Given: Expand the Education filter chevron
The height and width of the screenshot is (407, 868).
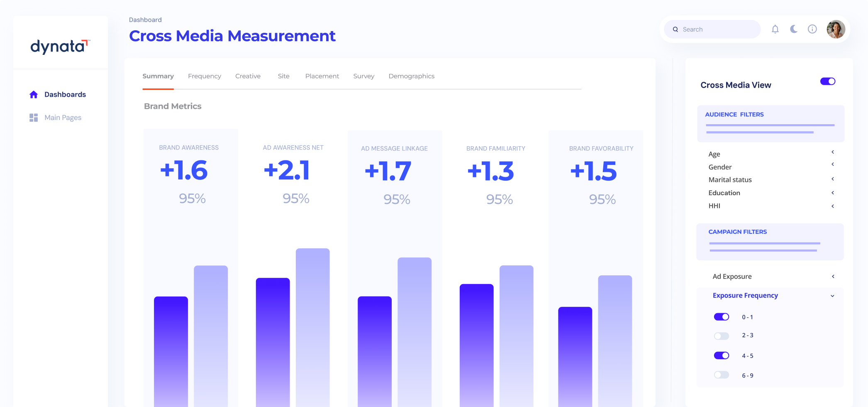Looking at the screenshot, I should 833,193.
